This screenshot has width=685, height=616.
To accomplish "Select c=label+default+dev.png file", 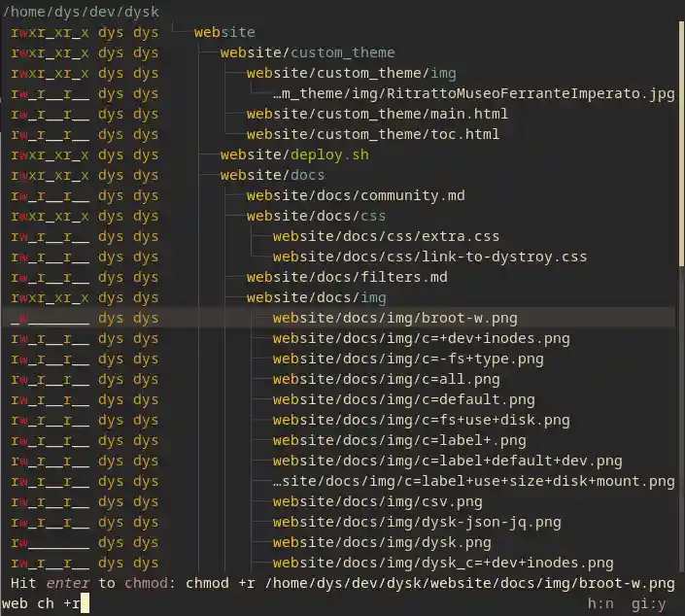I will click(447, 461).
